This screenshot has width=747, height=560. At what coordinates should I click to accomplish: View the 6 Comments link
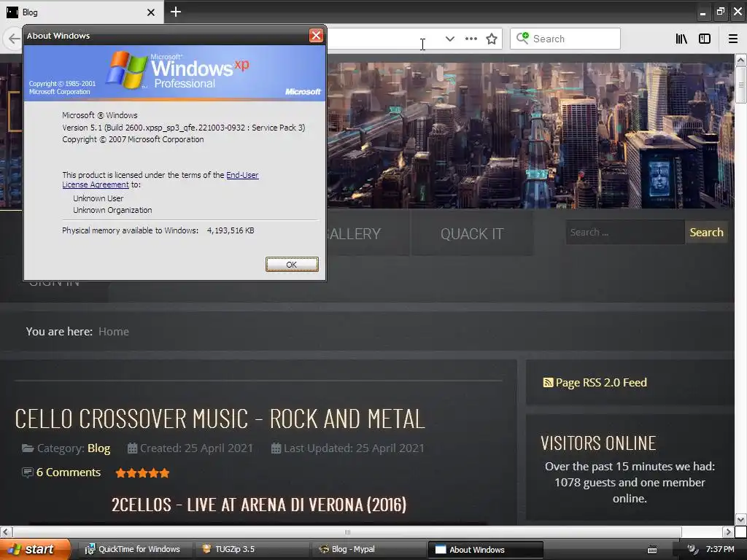point(69,472)
